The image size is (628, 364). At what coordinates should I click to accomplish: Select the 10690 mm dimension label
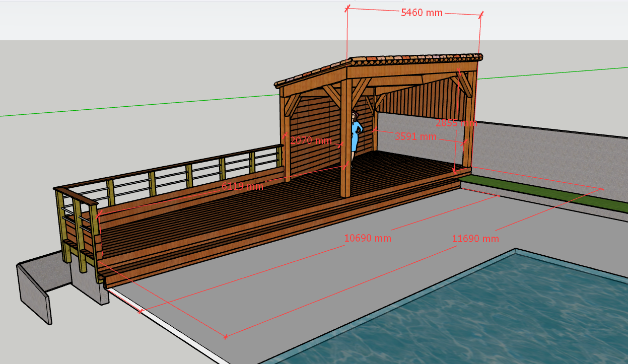pyautogui.click(x=368, y=238)
